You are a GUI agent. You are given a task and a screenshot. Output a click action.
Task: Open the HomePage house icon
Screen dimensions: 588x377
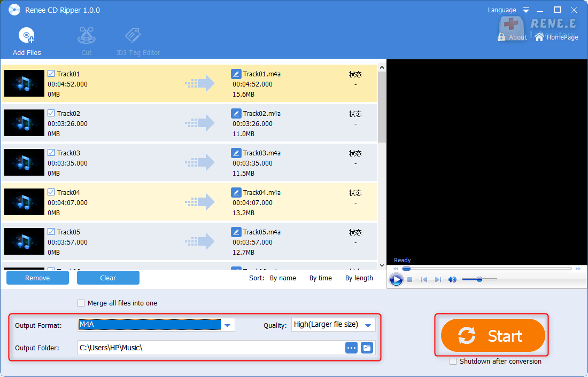539,37
